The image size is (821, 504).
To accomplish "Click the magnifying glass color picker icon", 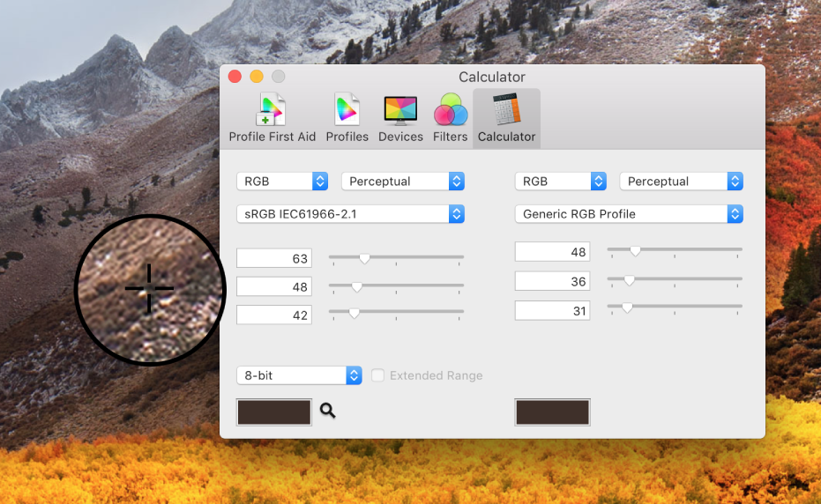I will click(x=328, y=411).
